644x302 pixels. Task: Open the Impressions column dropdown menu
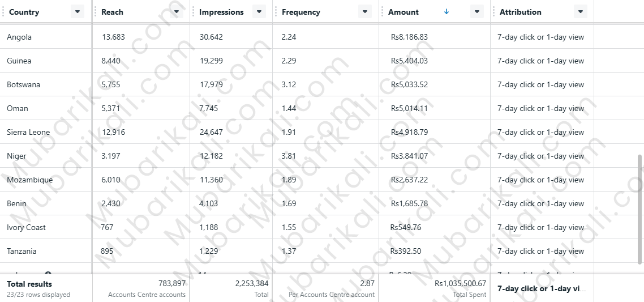coord(259,12)
